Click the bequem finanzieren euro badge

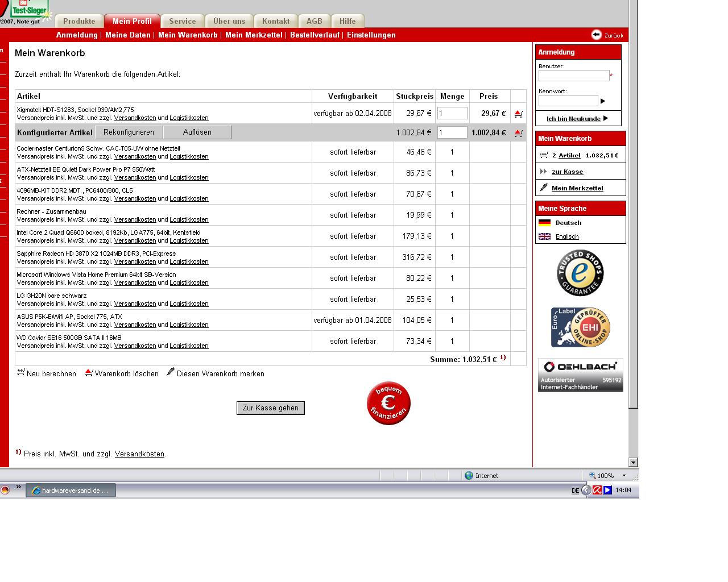click(x=388, y=403)
